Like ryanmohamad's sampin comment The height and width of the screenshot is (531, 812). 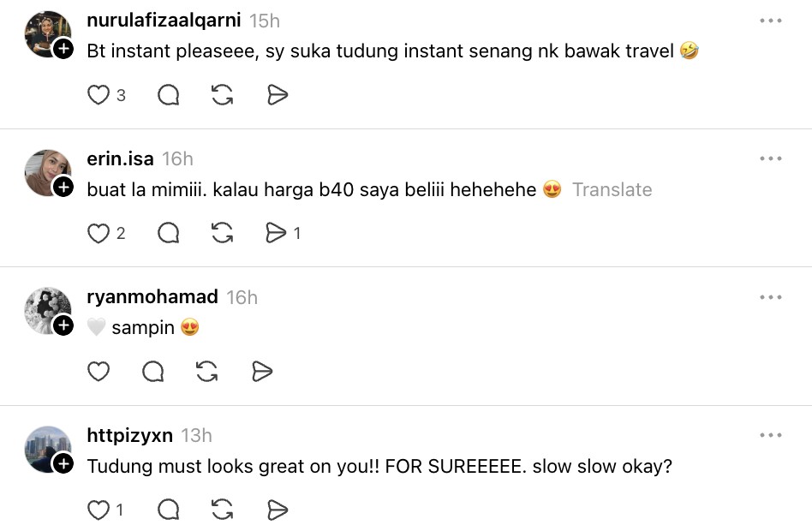point(99,371)
